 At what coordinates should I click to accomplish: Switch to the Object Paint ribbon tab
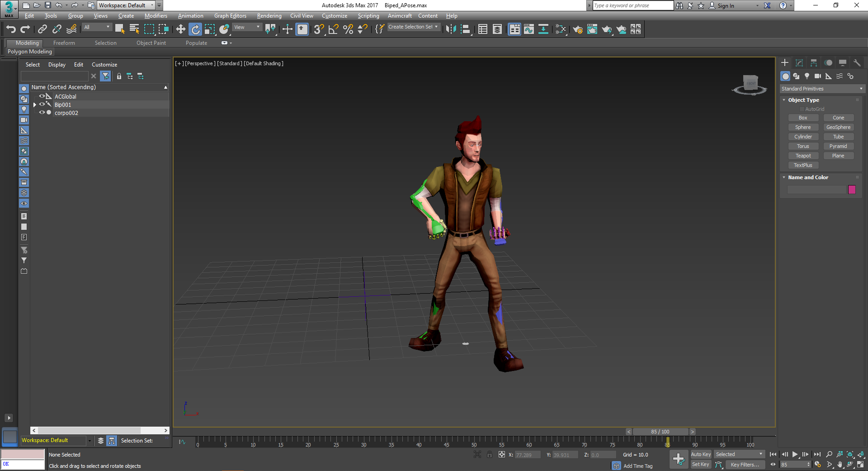[x=151, y=43]
